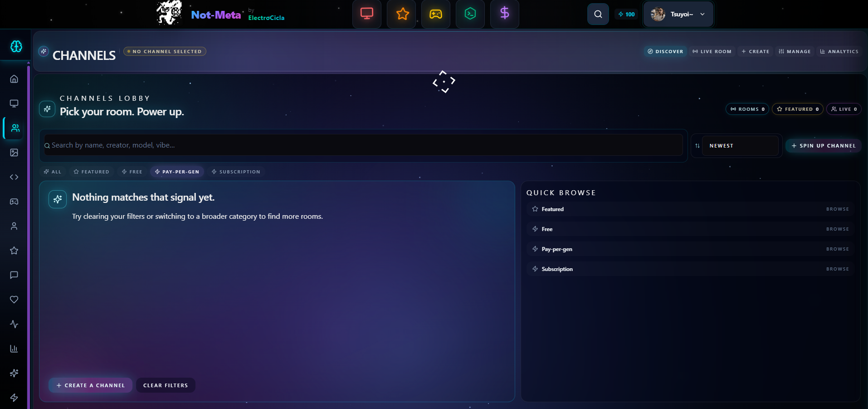868x409 pixels.
Task: Browse the Featured quick browse row
Action: point(690,209)
